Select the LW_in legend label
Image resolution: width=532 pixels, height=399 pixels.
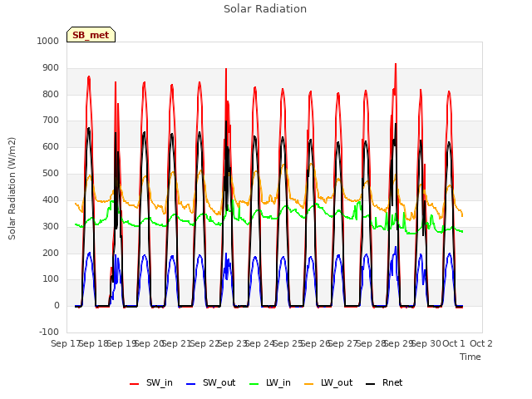pos(278,382)
